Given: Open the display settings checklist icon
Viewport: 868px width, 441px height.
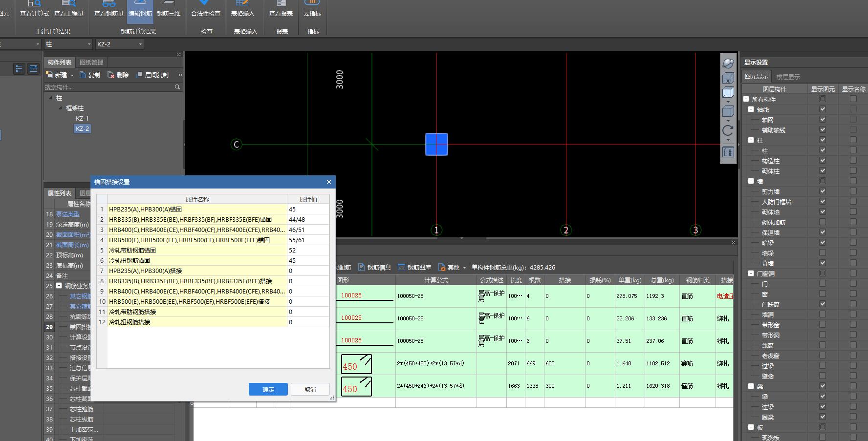Looking at the screenshot, I should 728,152.
